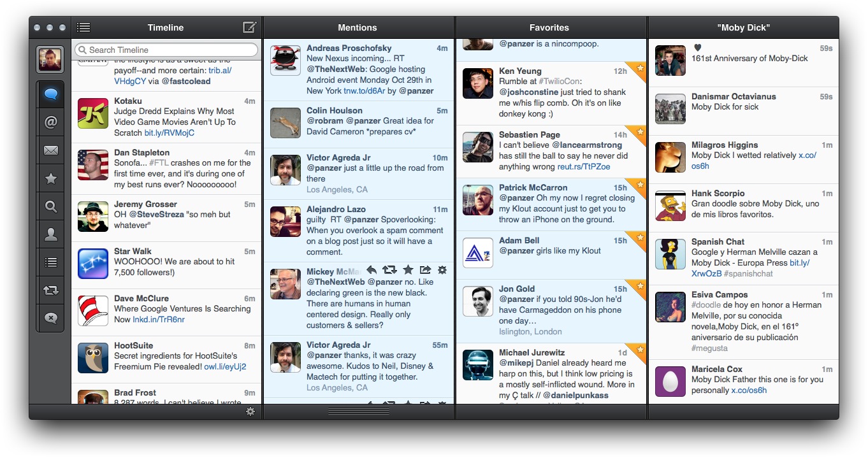The image size is (868, 458).
Task: View Star Walk's avatar
Action: pos(93,264)
